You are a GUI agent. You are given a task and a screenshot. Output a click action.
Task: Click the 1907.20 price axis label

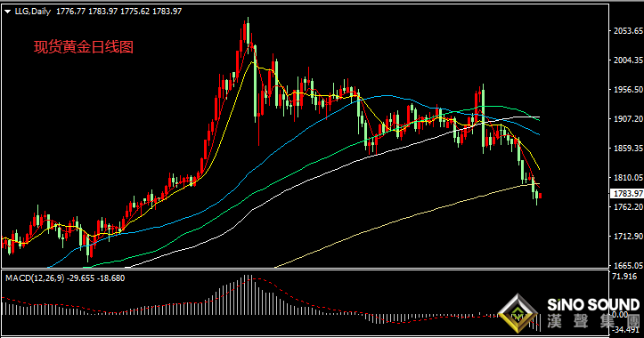[628, 118]
